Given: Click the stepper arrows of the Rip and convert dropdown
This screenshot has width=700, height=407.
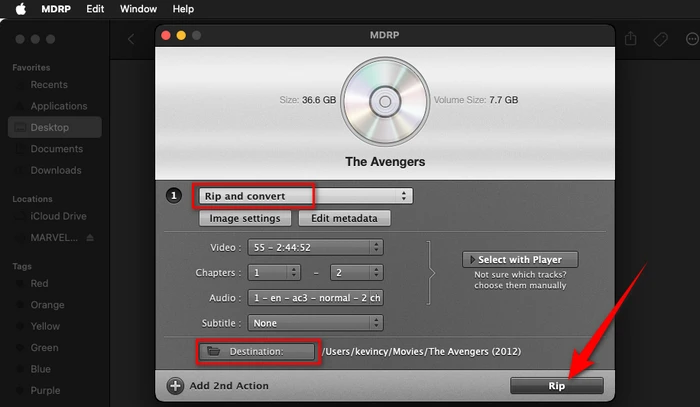Looking at the screenshot, I should [x=404, y=196].
